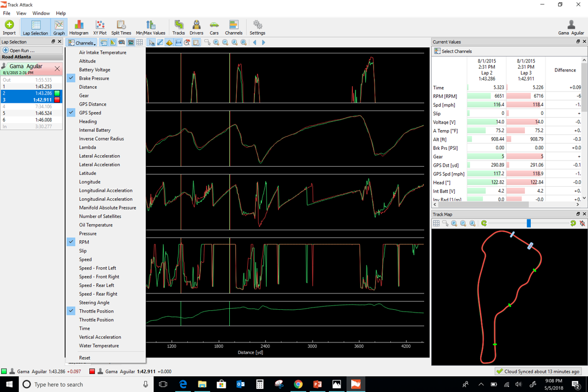Click the red color swatch for lap 3
The width and height of the screenshot is (588, 392).
pos(57,100)
